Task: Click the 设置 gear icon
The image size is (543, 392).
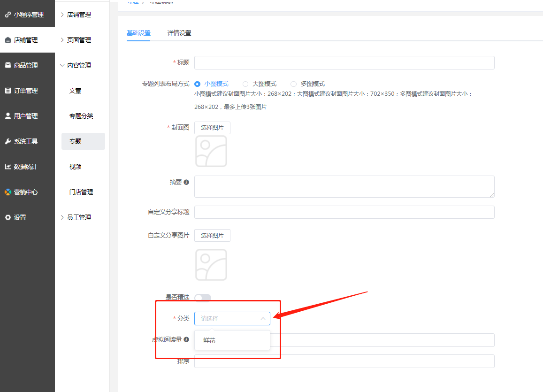Action: click(x=8, y=217)
